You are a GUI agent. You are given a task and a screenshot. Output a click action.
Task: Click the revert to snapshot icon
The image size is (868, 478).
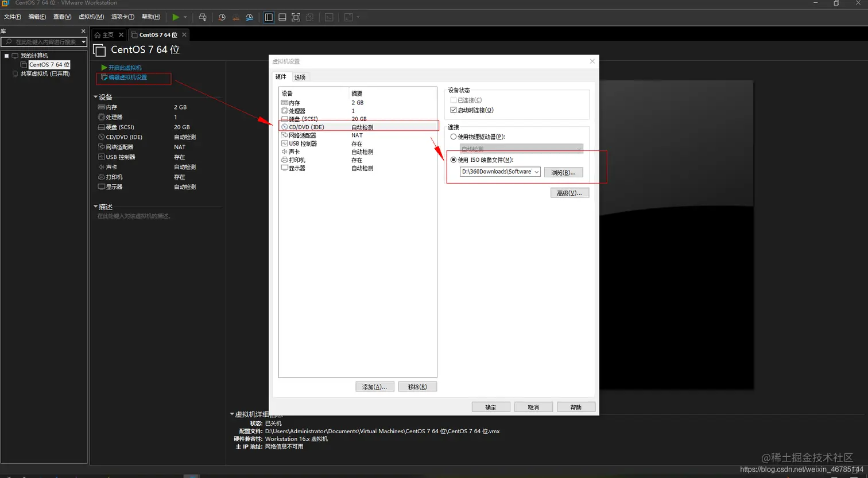click(x=236, y=17)
